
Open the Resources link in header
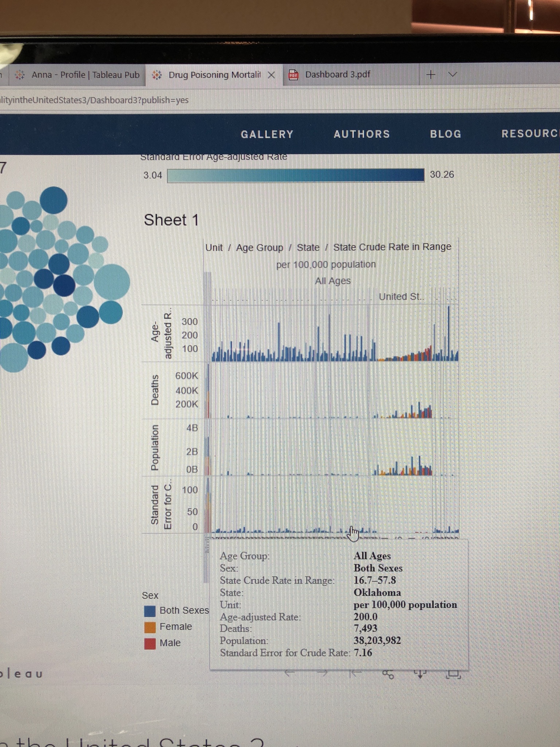click(529, 134)
